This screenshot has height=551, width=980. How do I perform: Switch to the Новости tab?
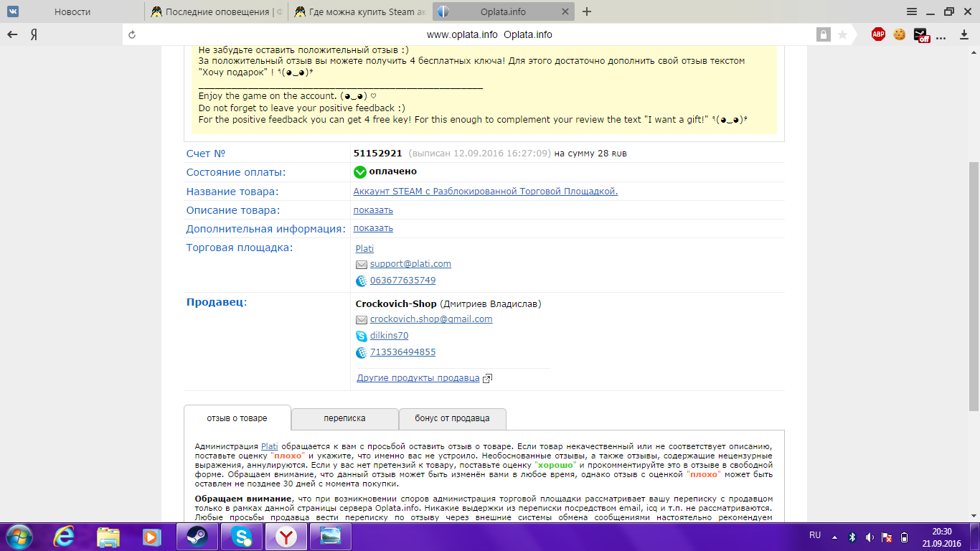72,11
